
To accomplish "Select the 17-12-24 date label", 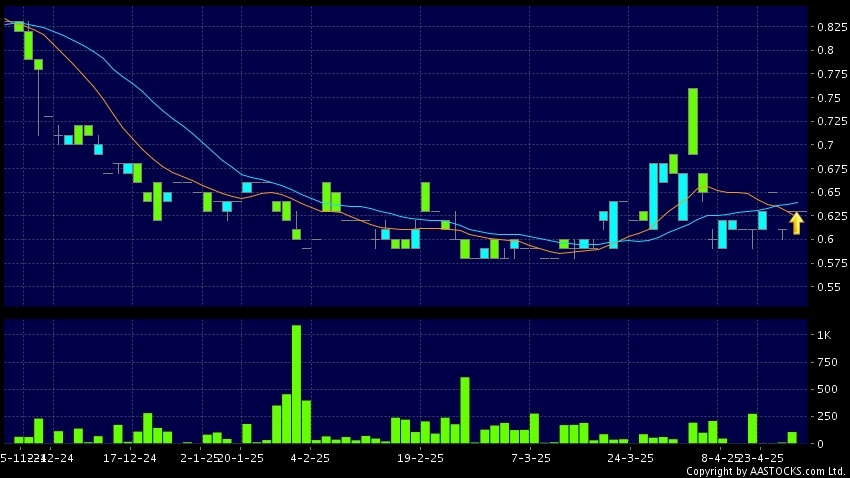I will tap(130, 458).
